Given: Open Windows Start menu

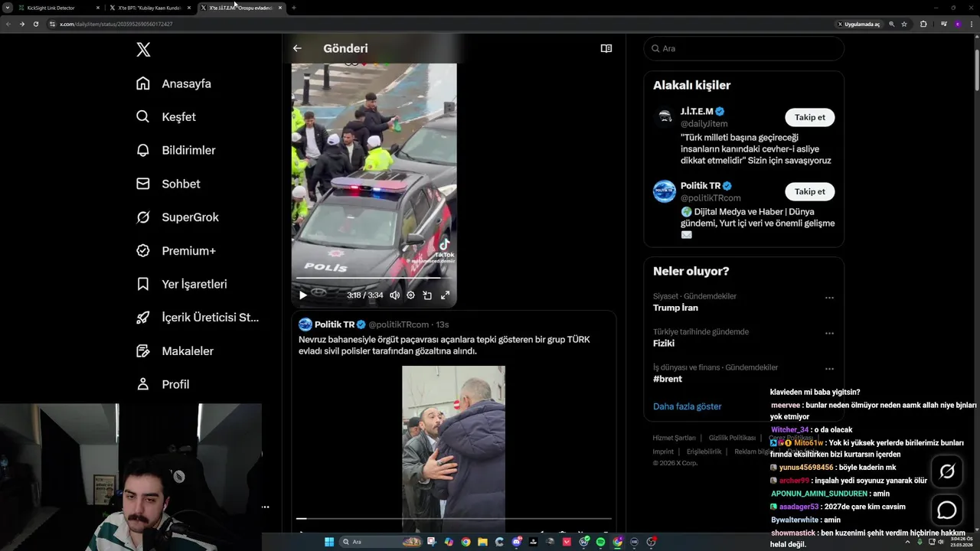Looking at the screenshot, I should pos(329,542).
